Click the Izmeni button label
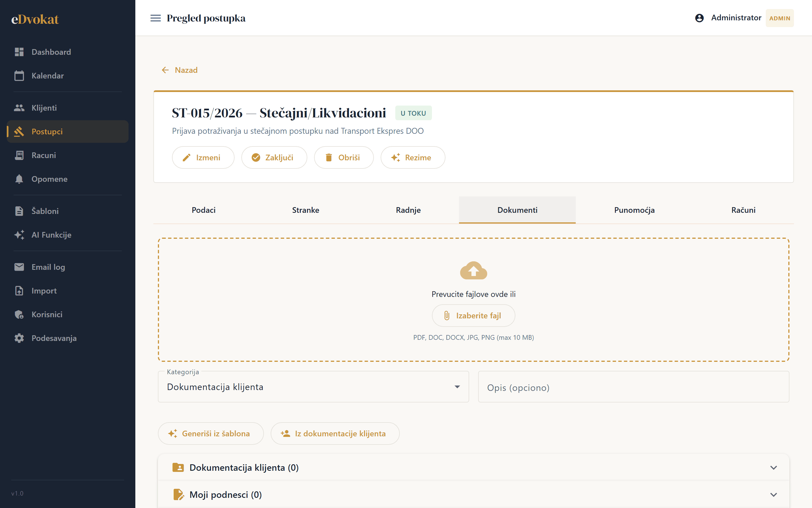 tap(208, 157)
